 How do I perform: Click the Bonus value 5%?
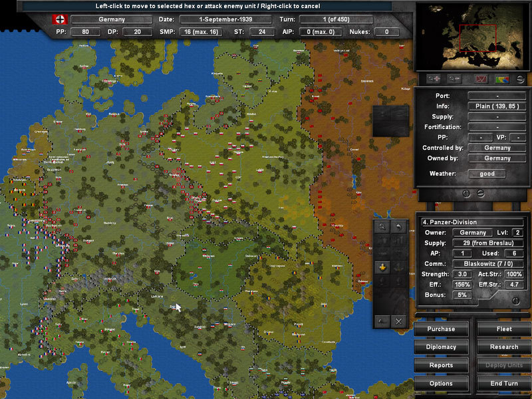click(462, 295)
